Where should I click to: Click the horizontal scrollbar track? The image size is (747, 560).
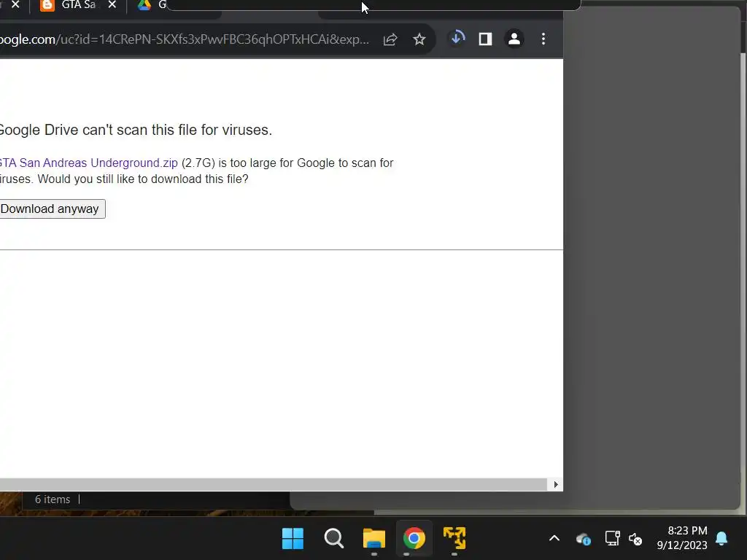(274, 485)
